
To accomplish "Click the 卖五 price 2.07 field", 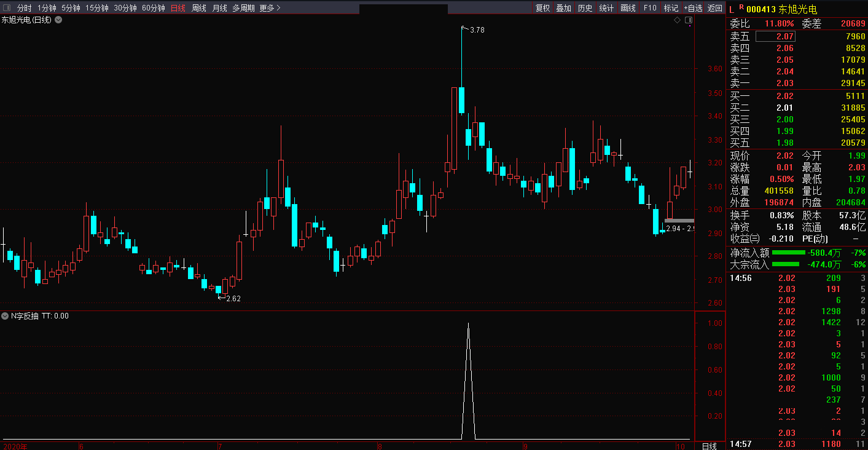I will click(x=775, y=36).
